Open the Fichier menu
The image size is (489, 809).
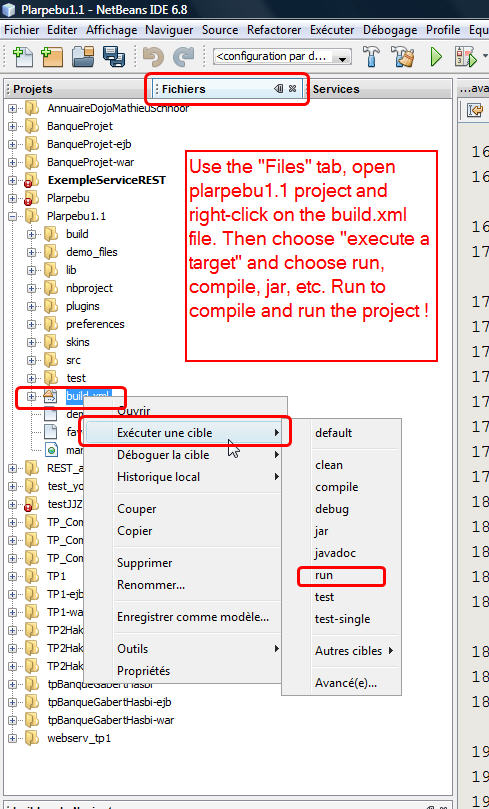pos(22,30)
